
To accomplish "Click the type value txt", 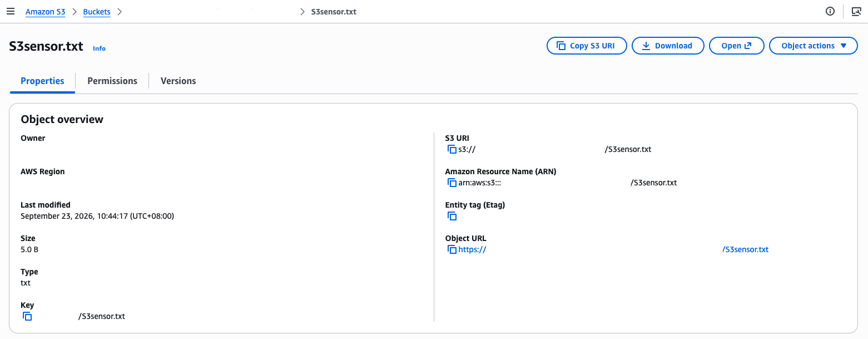I will click(26, 283).
